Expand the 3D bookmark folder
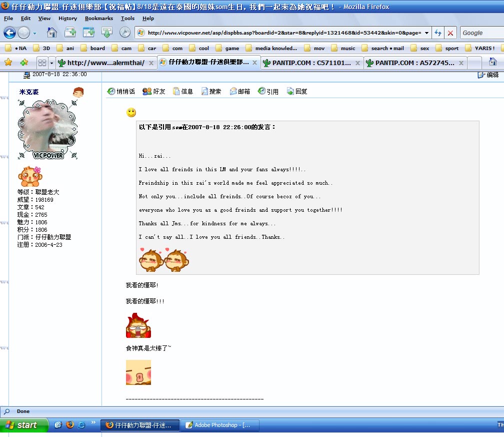Screen dimensions: 504x437 coord(42,48)
